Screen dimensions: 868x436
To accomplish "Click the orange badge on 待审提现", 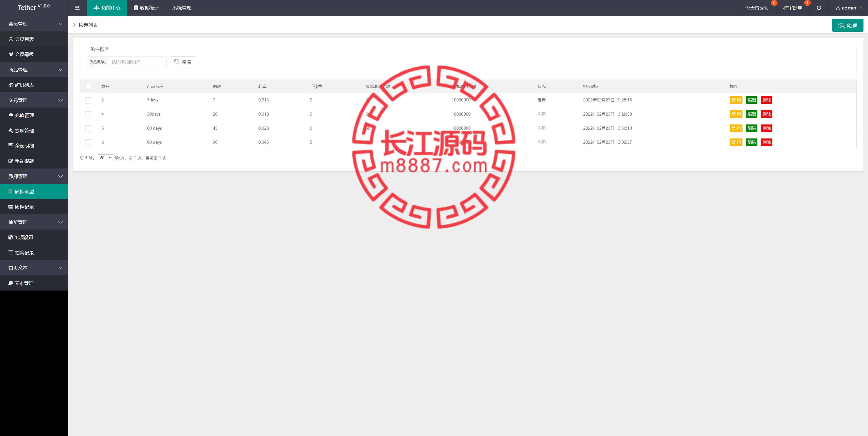I will (807, 3).
